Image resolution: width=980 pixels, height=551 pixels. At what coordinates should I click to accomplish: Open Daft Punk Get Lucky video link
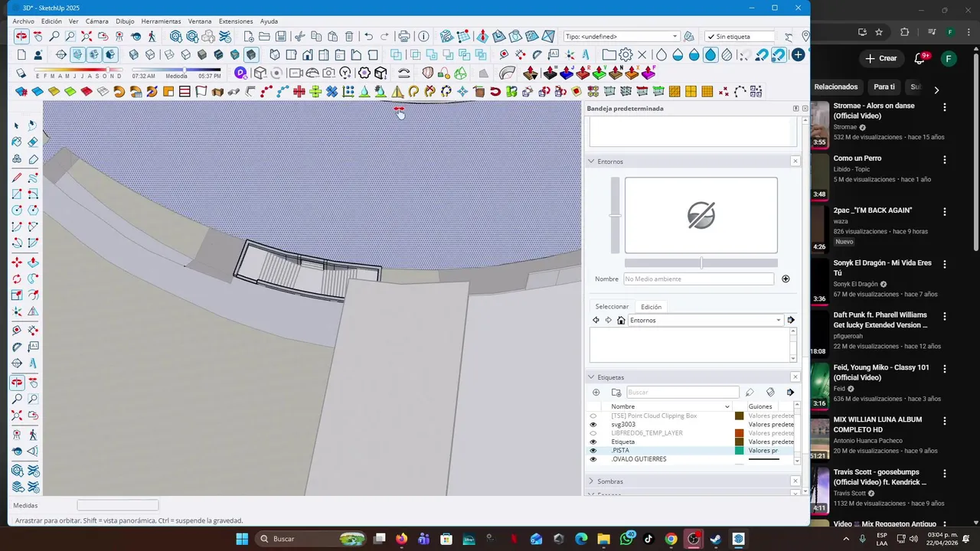click(880, 320)
